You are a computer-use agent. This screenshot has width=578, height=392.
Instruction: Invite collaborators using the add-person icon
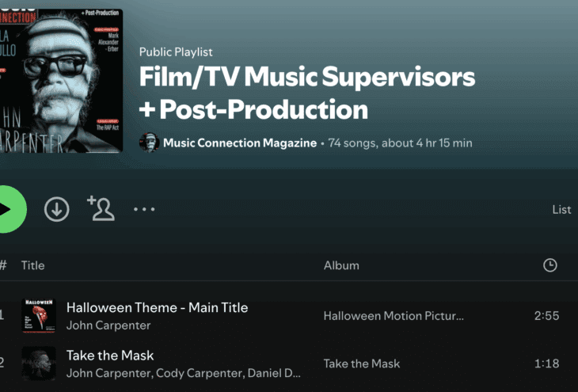tap(101, 208)
